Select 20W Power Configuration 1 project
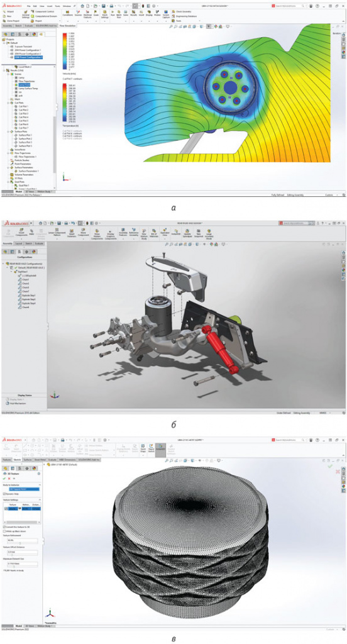 pyautogui.click(x=28, y=50)
